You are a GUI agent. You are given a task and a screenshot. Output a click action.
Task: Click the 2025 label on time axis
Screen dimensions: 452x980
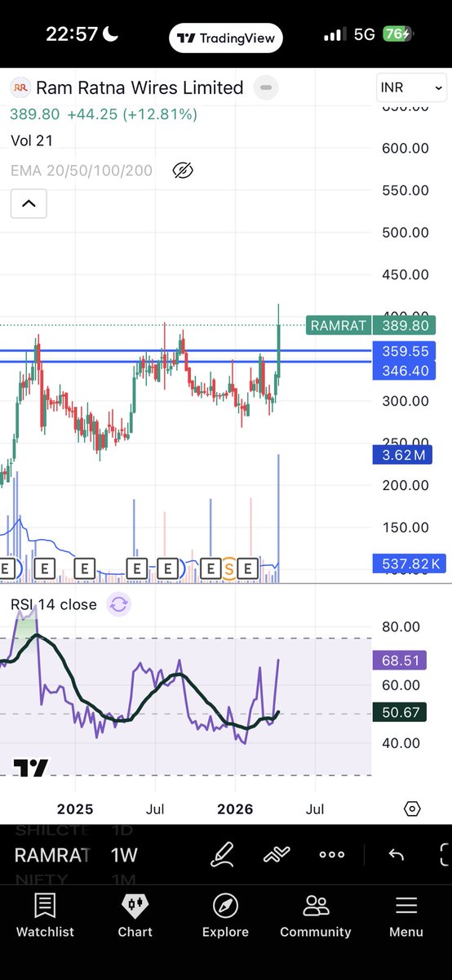75,809
